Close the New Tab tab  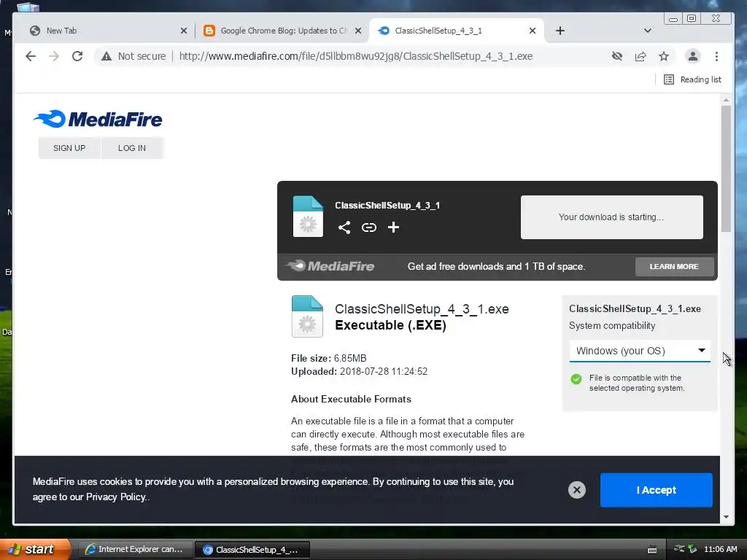pyautogui.click(x=184, y=31)
